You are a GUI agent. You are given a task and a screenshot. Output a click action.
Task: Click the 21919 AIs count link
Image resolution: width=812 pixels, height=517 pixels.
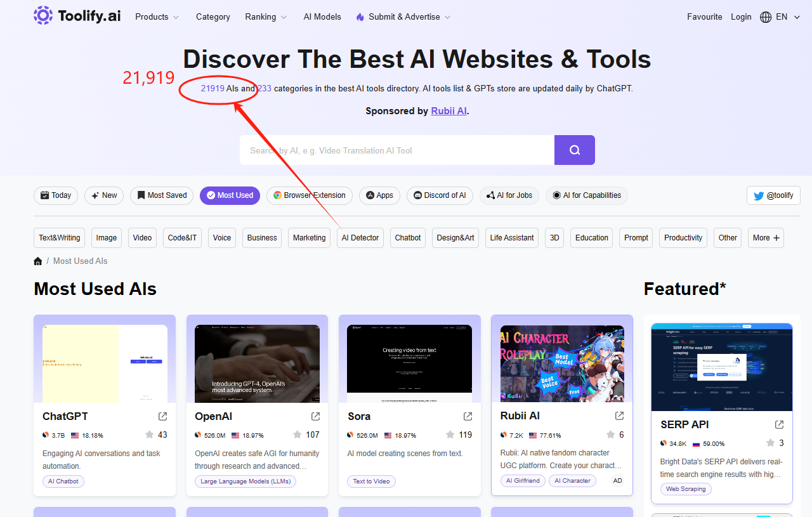pyautogui.click(x=213, y=89)
